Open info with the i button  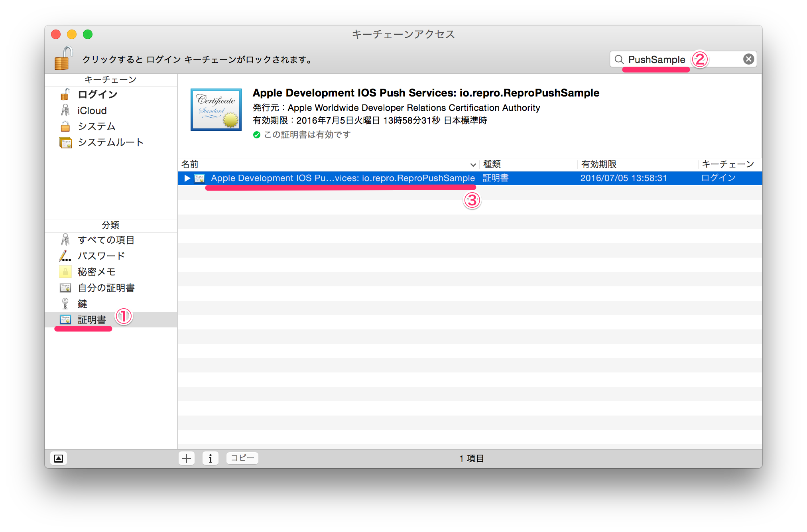[211, 458]
